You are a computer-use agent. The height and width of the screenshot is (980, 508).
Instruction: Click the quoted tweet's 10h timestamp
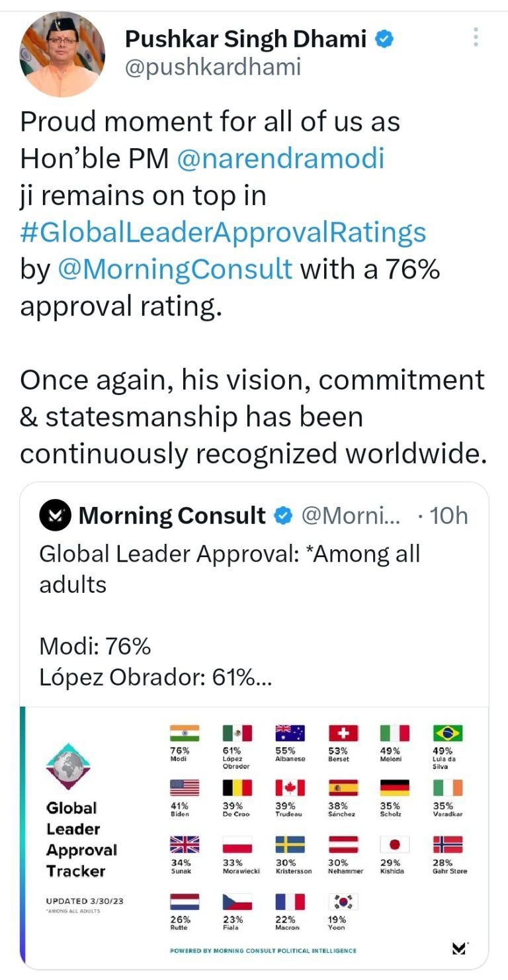[x=448, y=516]
